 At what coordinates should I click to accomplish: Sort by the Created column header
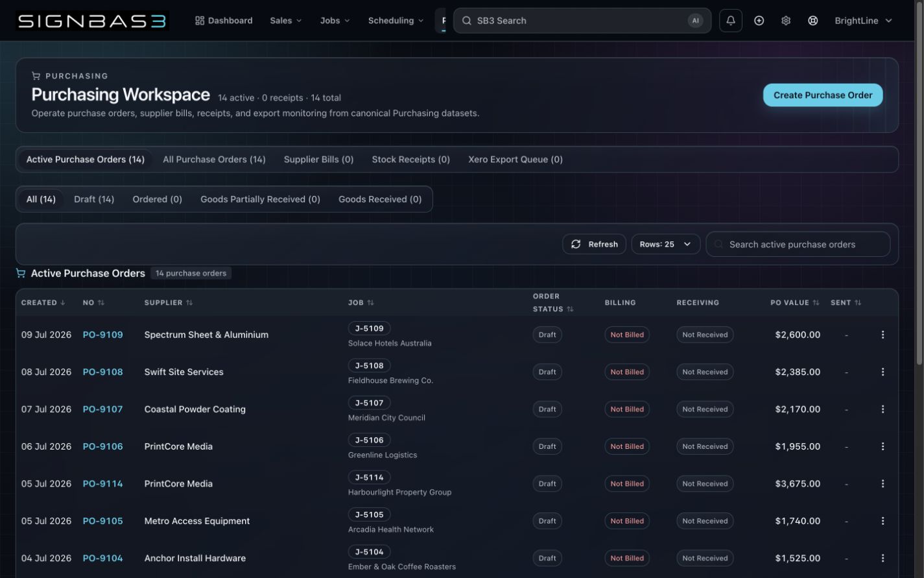coord(43,302)
